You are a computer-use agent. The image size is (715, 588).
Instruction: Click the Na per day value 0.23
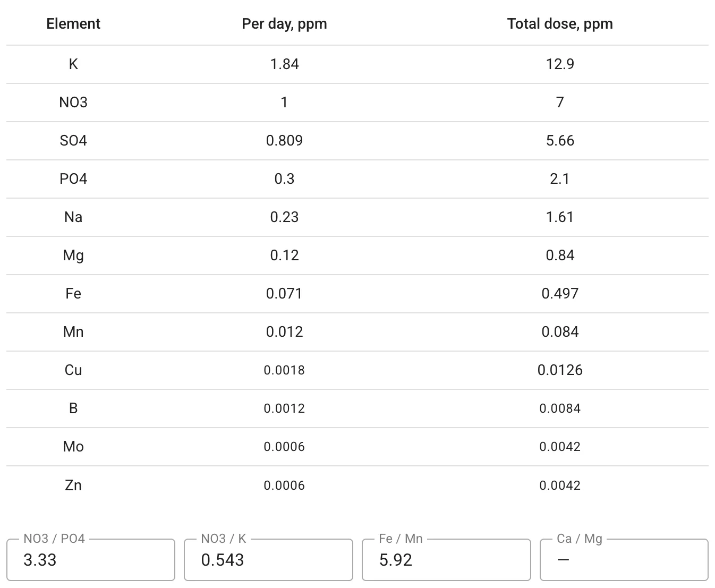coord(284,217)
